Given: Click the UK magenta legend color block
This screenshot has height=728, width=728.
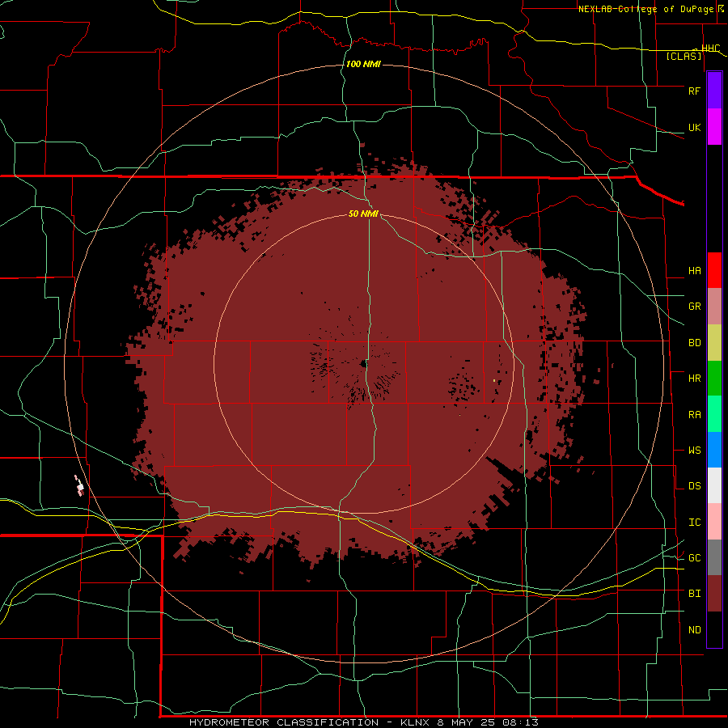Looking at the screenshot, I should coord(714,127).
